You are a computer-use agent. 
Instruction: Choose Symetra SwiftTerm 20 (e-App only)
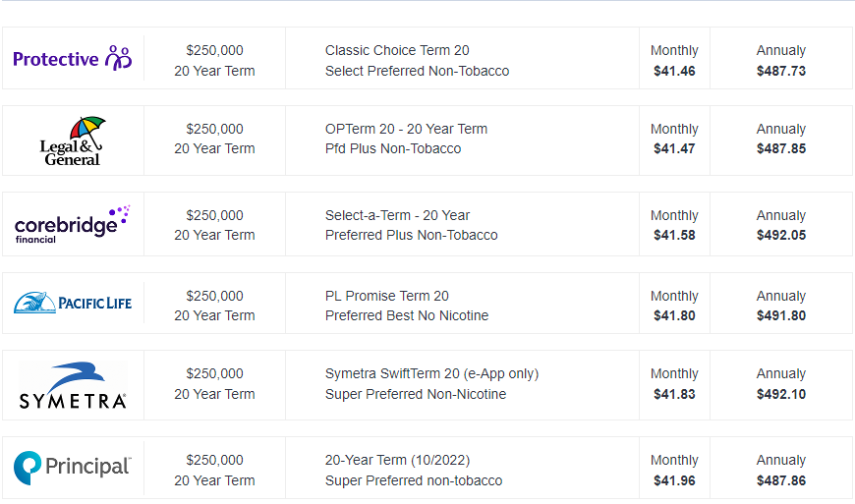coord(431,373)
